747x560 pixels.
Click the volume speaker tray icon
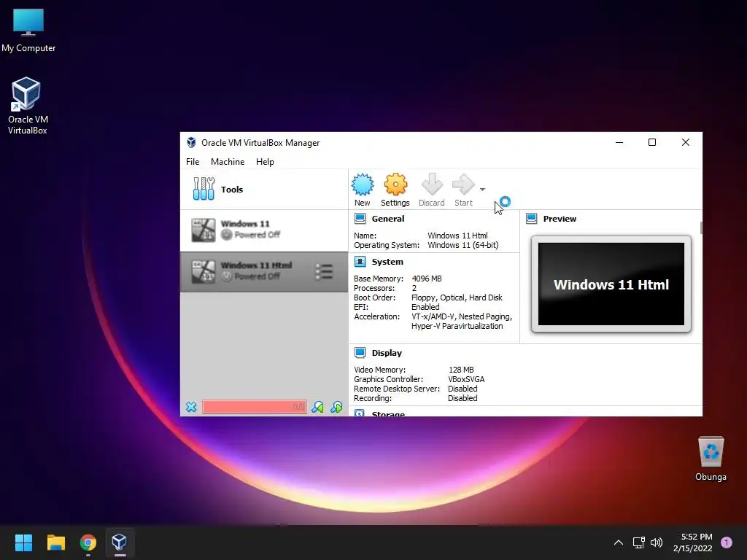pyautogui.click(x=657, y=542)
